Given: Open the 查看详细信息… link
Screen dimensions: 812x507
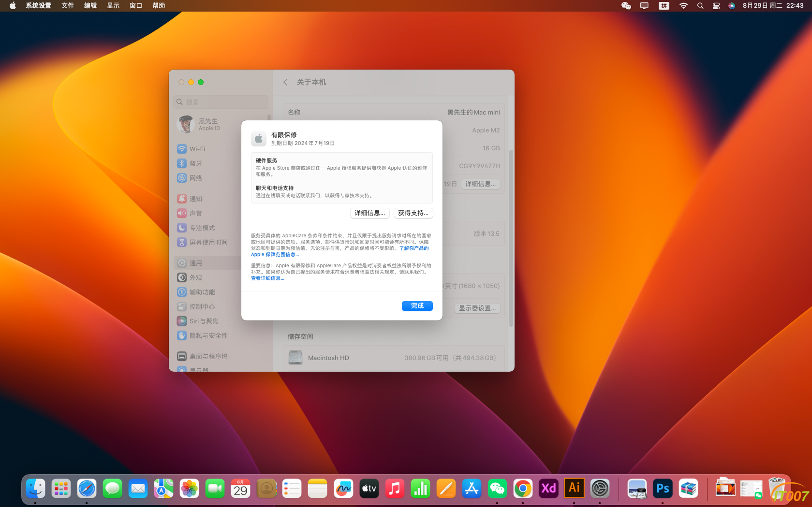Looking at the screenshot, I should pos(267,278).
